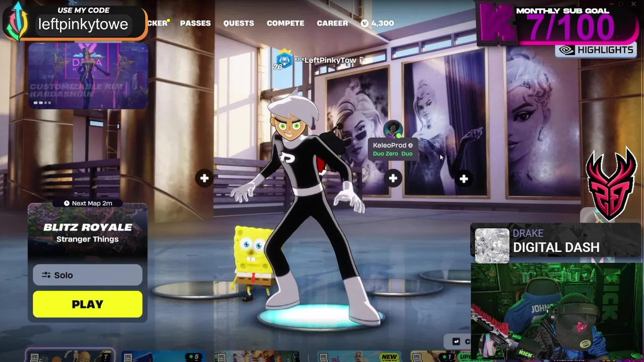Viewport: 644px width, 362px height.
Task: Select the first highlighted game tile in bottom row
Action: click(x=70, y=356)
